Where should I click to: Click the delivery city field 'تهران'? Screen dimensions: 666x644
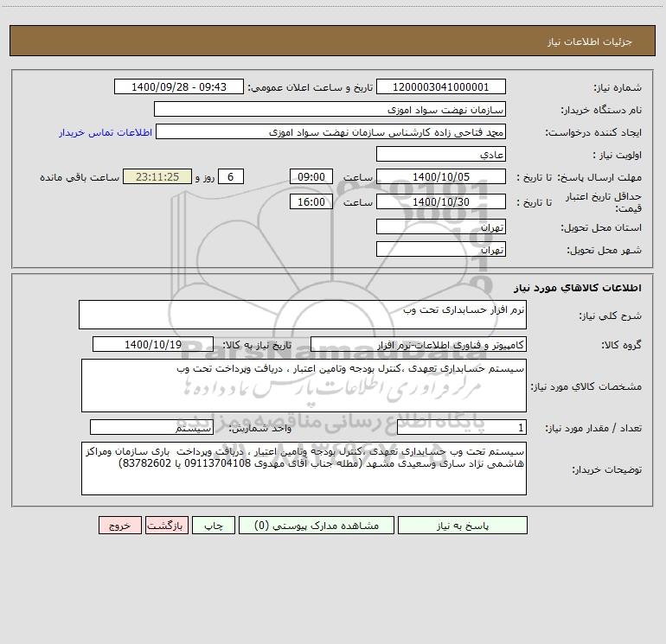coord(441,249)
